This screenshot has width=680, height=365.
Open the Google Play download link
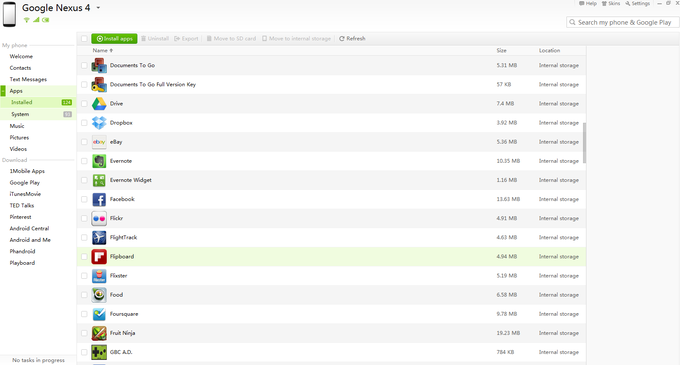click(25, 182)
